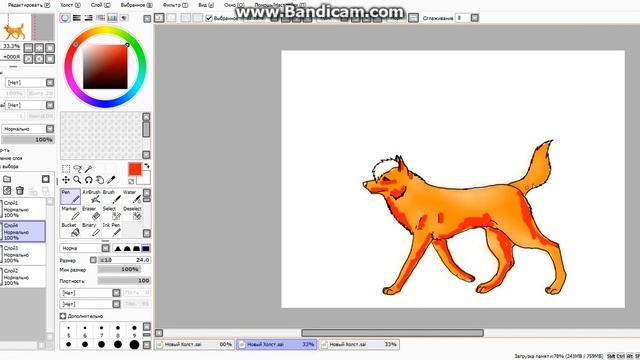Choose the Select brush tool
Screen dimensions: 640x360
pos(111,213)
